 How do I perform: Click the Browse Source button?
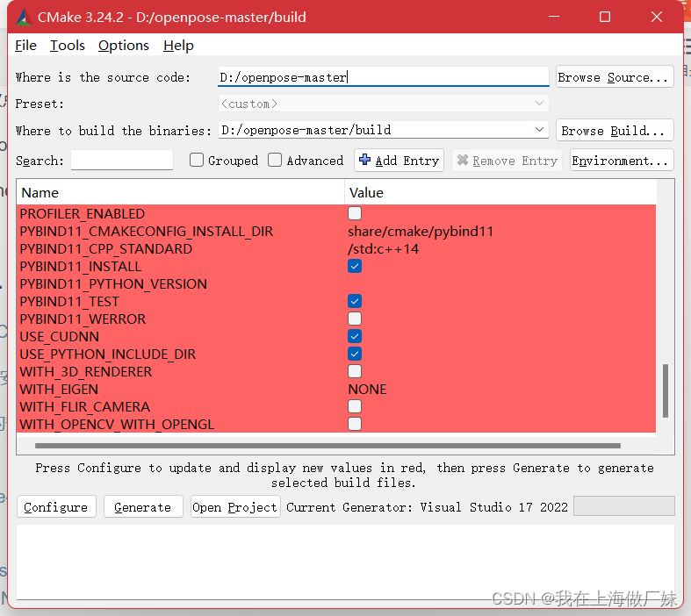(615, 77)
